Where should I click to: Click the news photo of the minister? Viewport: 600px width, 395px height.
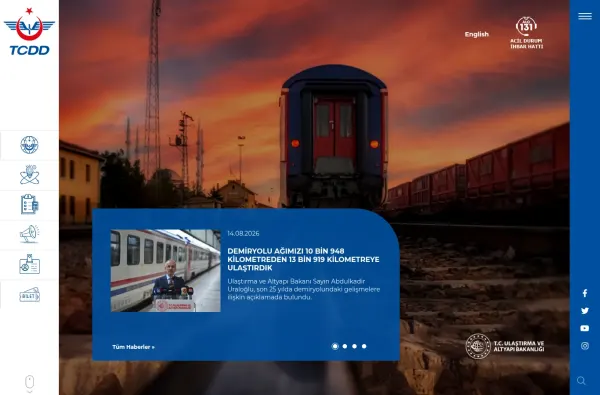point(166,271)
